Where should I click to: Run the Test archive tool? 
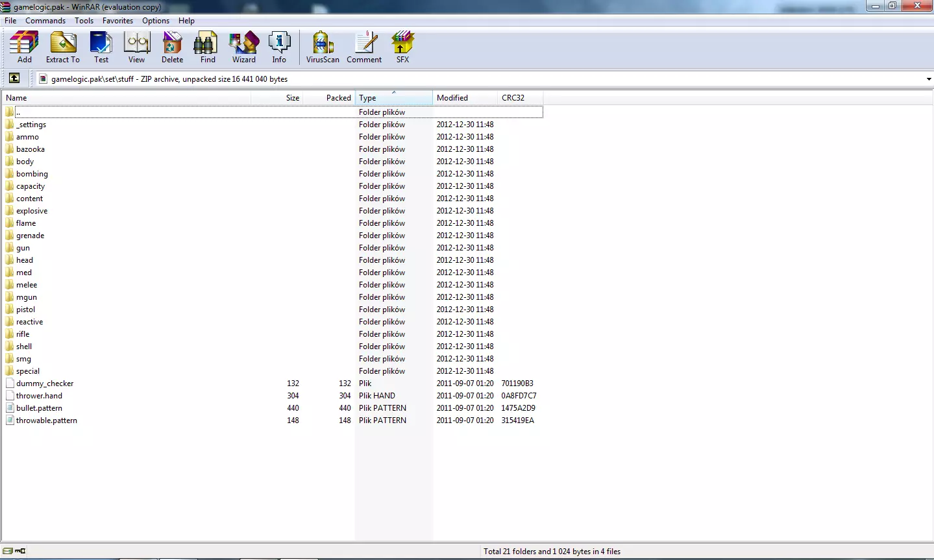pos(101,47)
